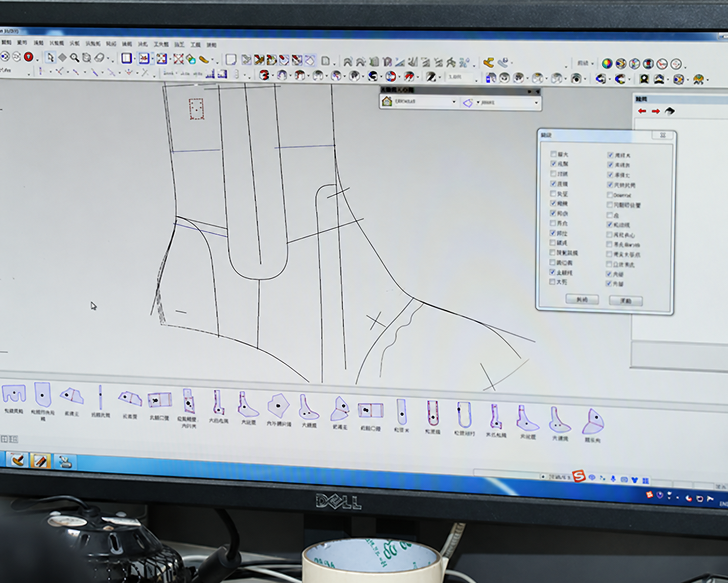The height and width of the screenshot is (583, 728).
Task: Click the left button at the dialog bottom
Action: pyautogui.click(x=582, y=299)
